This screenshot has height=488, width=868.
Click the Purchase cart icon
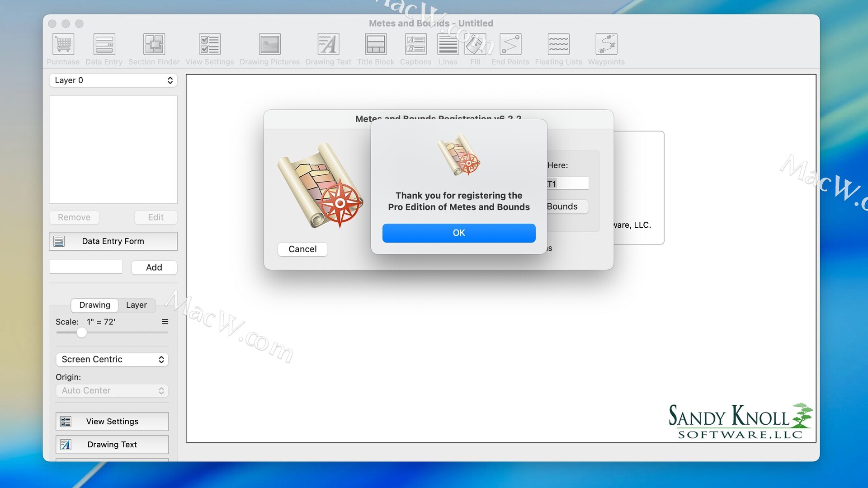(x=63, y=44)
